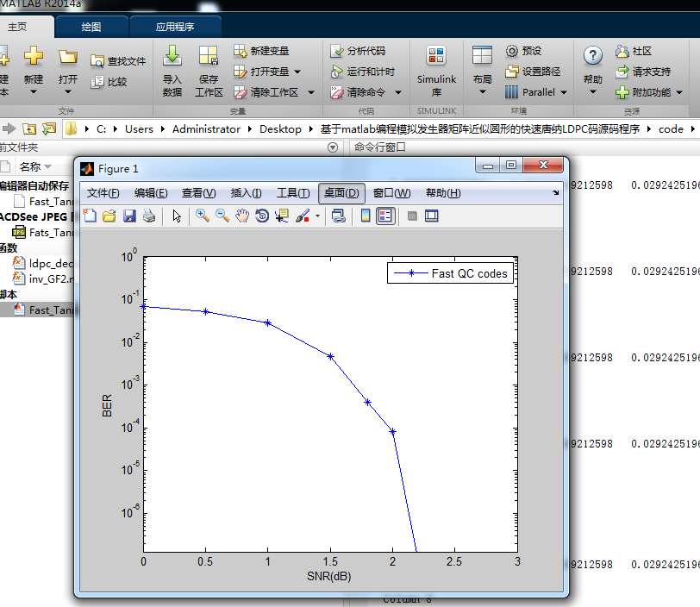Save the figure with the floppy disk icon

coord(129,216)
